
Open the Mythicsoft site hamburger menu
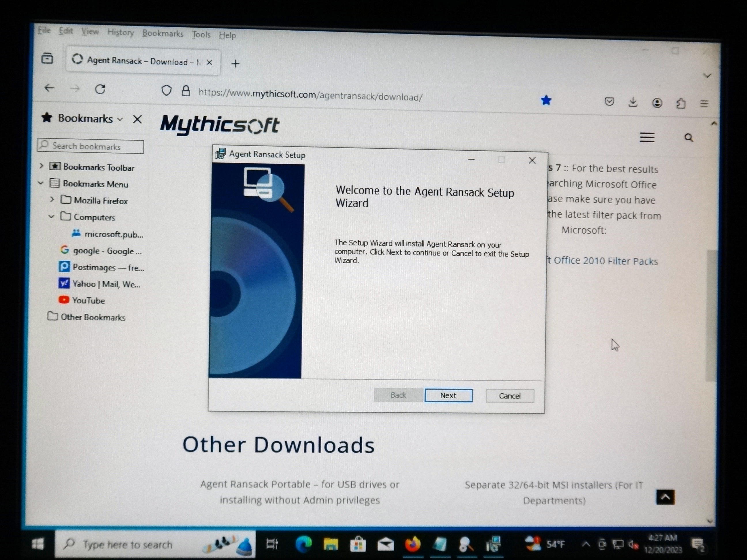[647, 137]
